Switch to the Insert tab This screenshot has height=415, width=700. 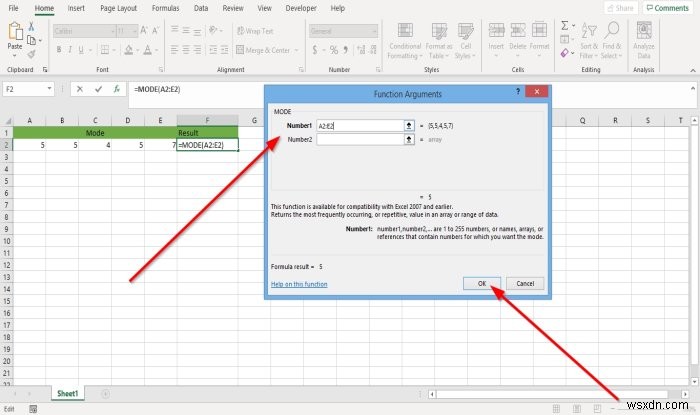pyautogui.click(x=76, y=8)
